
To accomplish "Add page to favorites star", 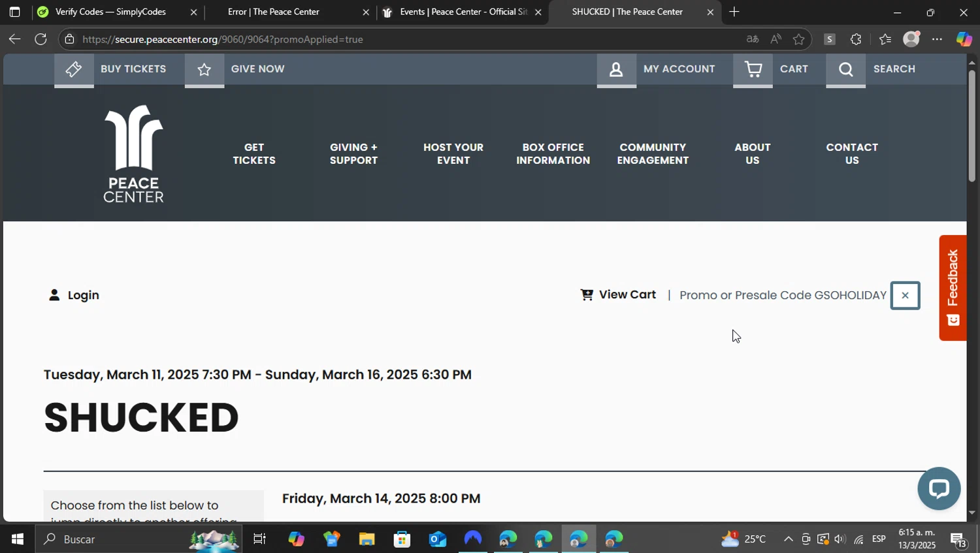I will click(798, 39).
